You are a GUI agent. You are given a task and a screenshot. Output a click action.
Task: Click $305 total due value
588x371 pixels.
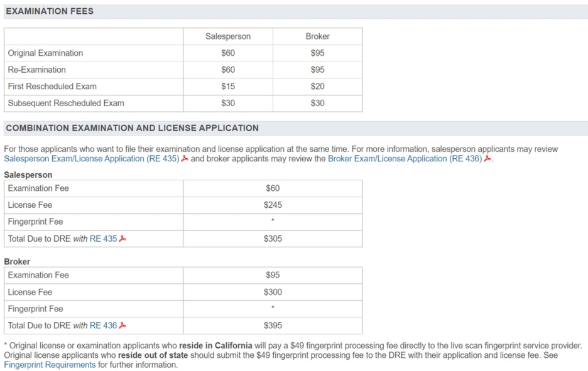(x=273, y=239)
